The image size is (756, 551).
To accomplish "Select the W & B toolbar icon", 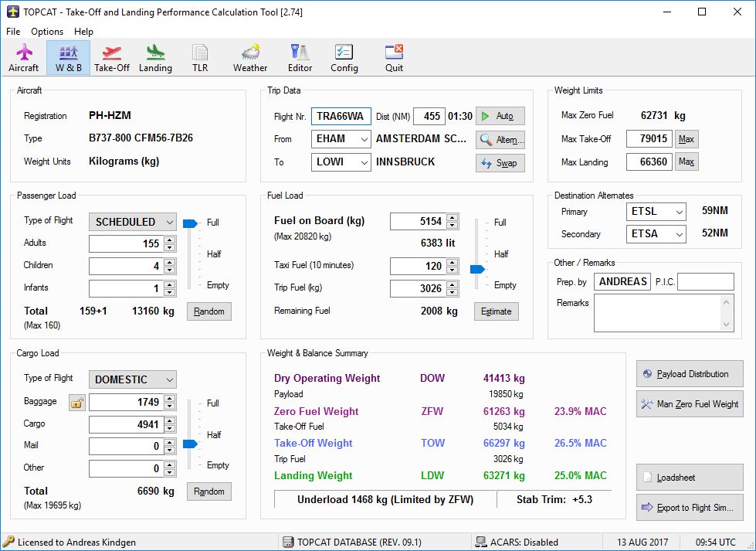I will 69,58.
